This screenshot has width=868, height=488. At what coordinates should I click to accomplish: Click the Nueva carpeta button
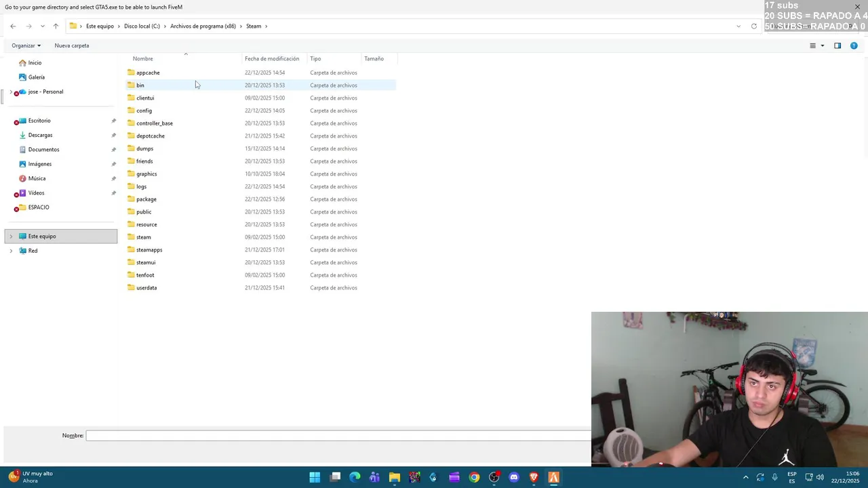click(72, 45)
